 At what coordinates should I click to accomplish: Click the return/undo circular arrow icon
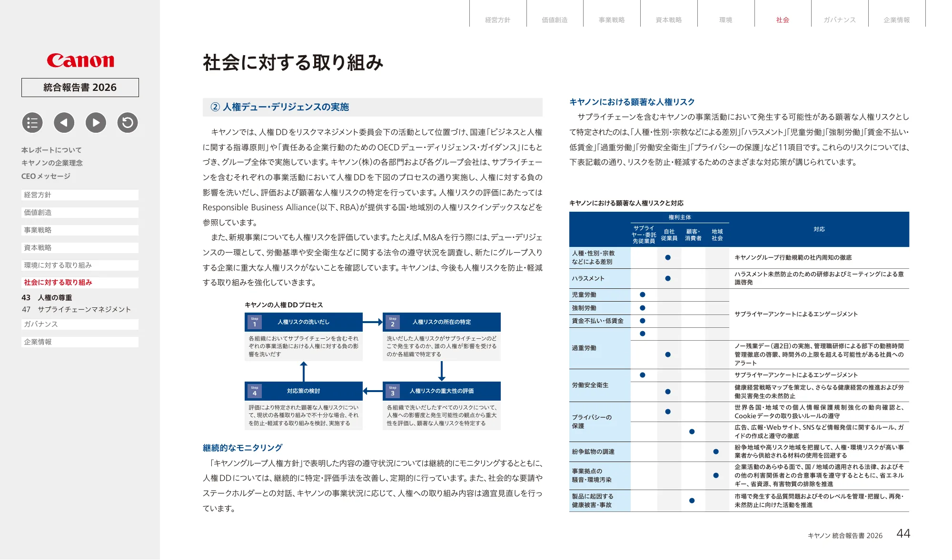(128, 123)
